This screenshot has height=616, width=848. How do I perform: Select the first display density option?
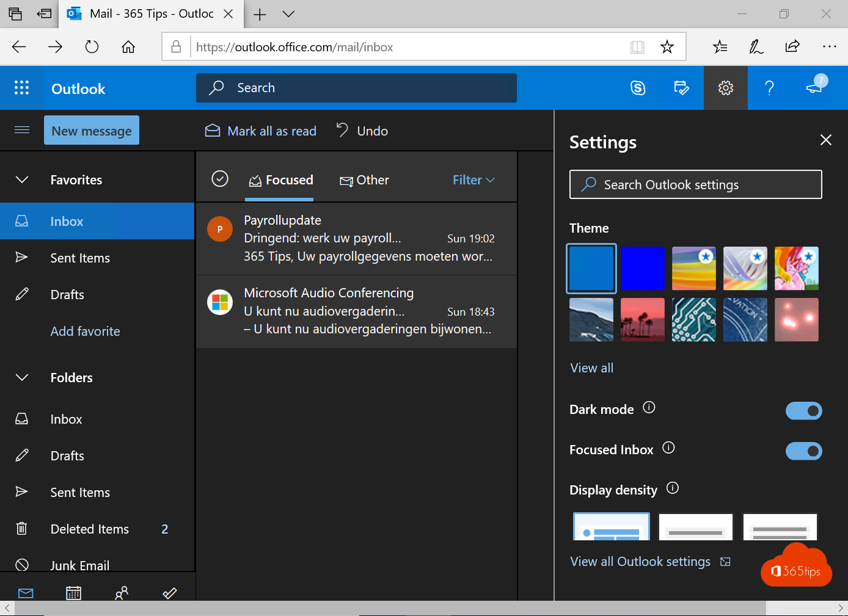click(612, 527)
